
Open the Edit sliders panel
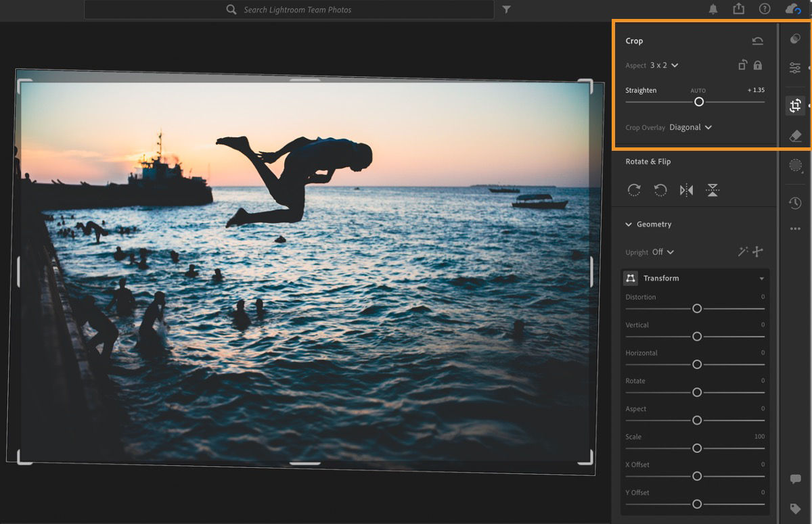pos(795,68)
